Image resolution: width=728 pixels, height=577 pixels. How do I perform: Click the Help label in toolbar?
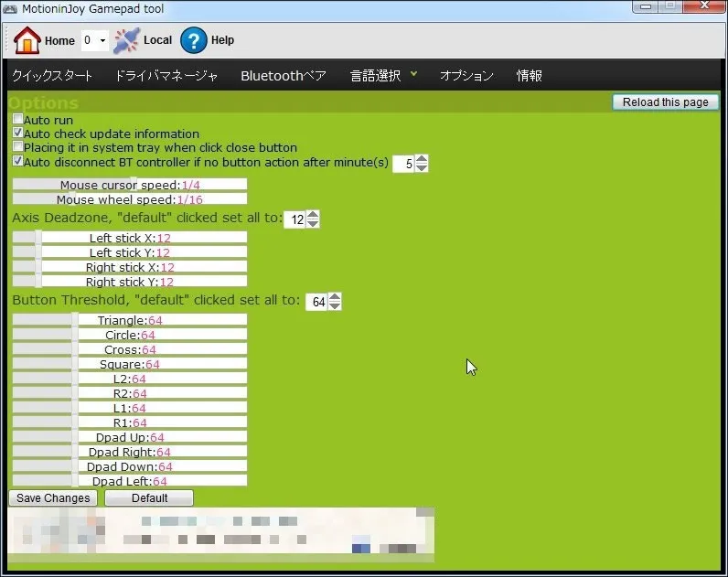click(222, 40)
